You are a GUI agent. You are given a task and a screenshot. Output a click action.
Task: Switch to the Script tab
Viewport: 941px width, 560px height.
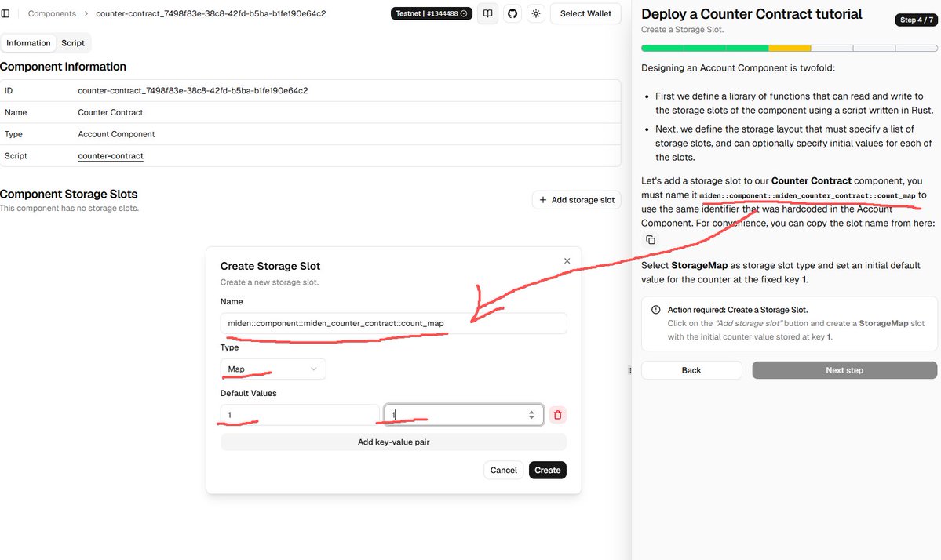[73, 43]
